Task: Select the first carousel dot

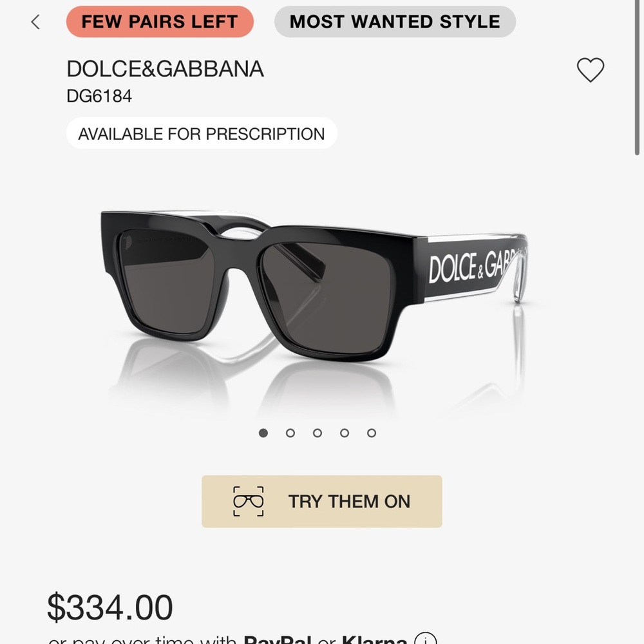Action: click(x=263, y=433)
